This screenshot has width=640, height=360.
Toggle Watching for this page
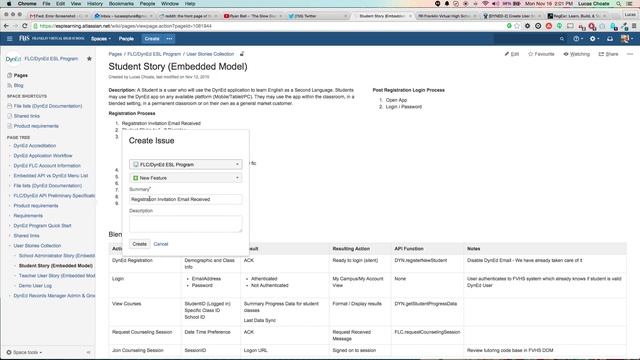pyautogui.click(x=576, y=54)
